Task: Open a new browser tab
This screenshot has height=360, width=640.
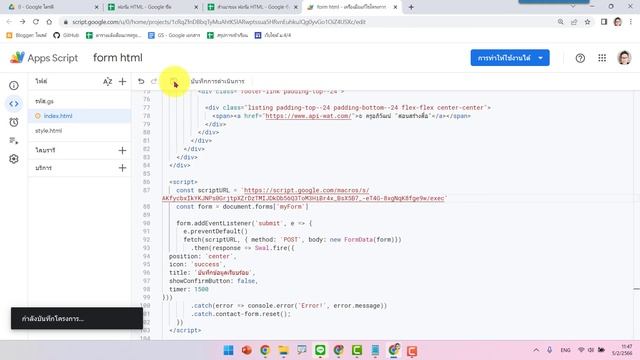Action: click(411, 7)
